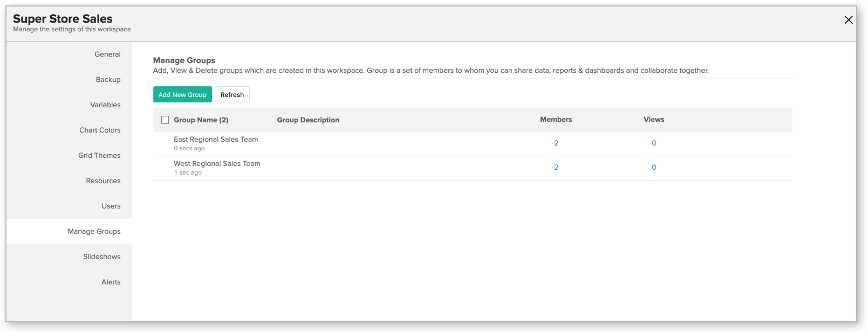Open the General settings tab
The width and height of the screenshot is (868, 333).
tap(107, 54)
